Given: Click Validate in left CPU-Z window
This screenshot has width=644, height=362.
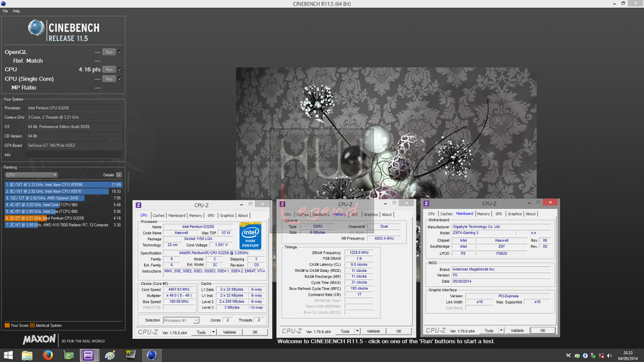Looking at the screenshot, I should [229, 332].
